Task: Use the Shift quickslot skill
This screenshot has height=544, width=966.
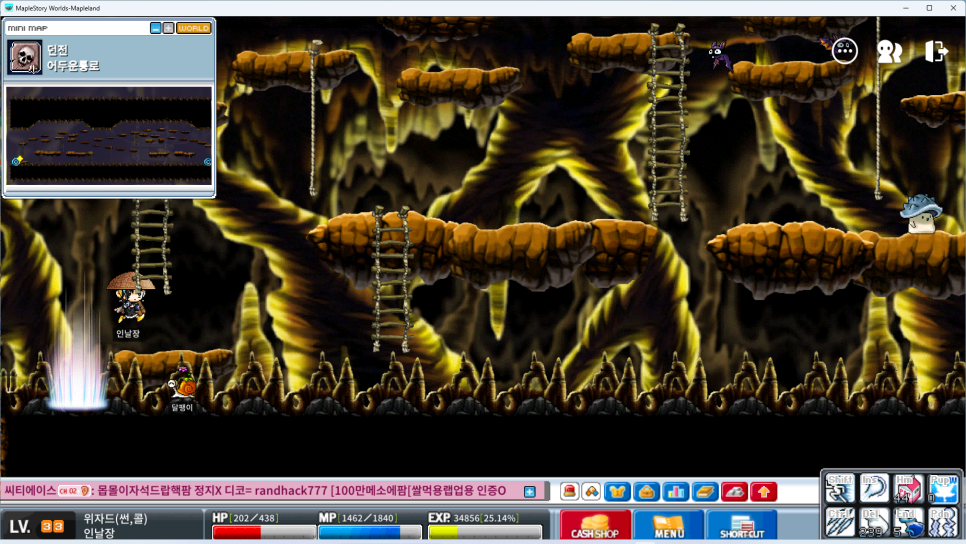Action: pyautogui.click(x=840, y=489)
